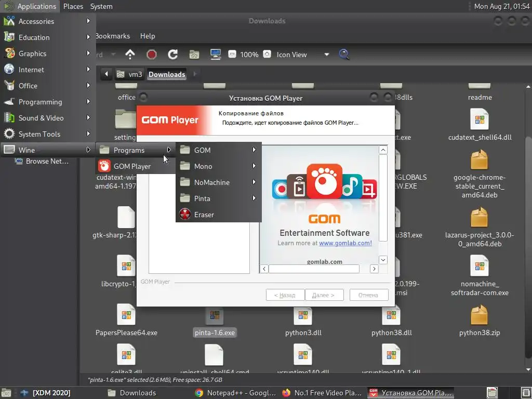Click the back arrow of path bar
This screenshot has width=532, height=399.
pos(106,74)
